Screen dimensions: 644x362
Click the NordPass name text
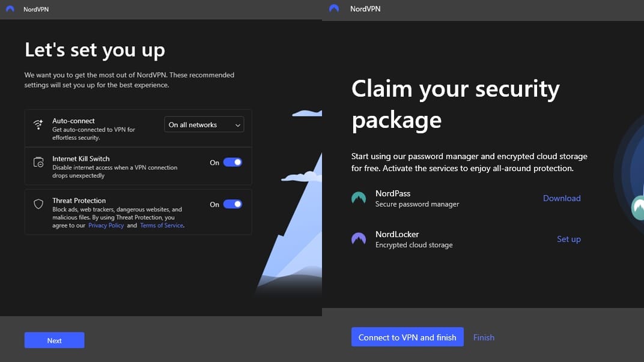(393, 193)
